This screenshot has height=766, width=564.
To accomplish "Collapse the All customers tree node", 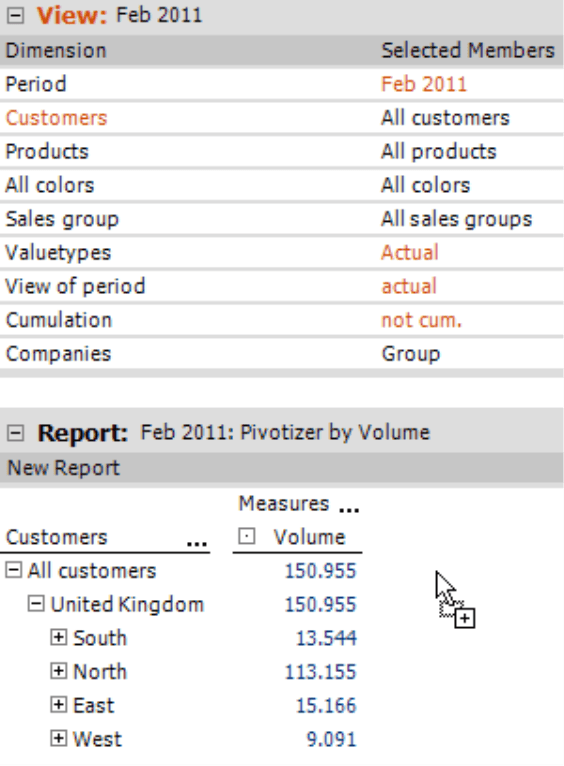I will (13, 570).
